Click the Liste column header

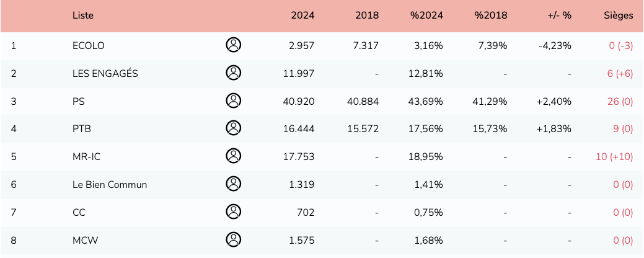83,16
